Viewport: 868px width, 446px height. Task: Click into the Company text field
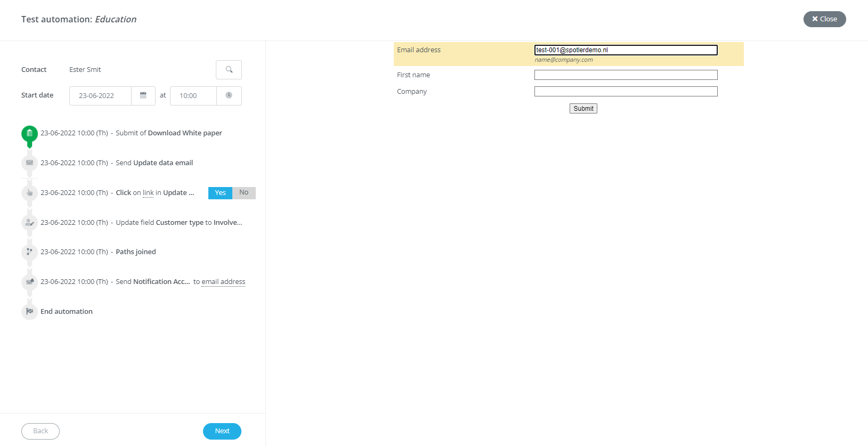point(626,92)
